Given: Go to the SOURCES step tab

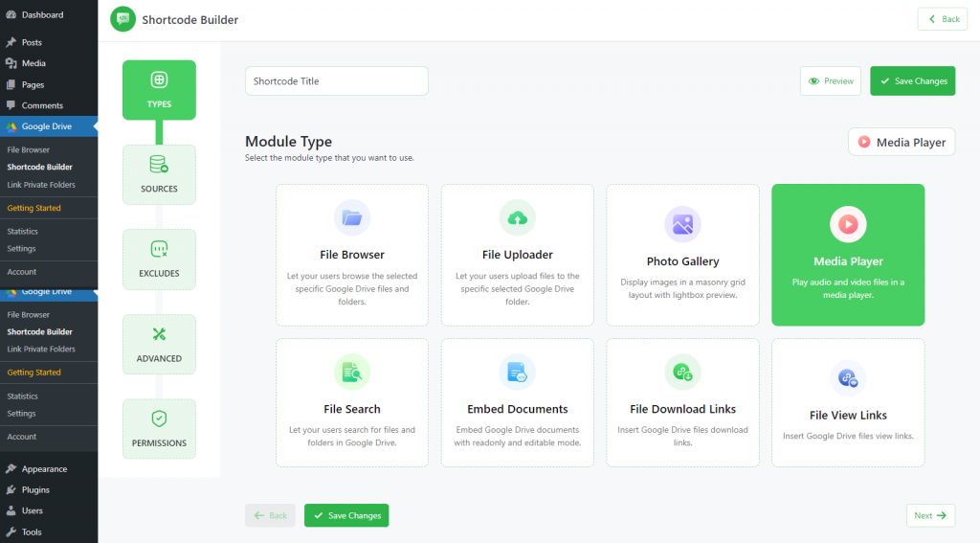Looking at the screenshot, I should click(160, 174).
